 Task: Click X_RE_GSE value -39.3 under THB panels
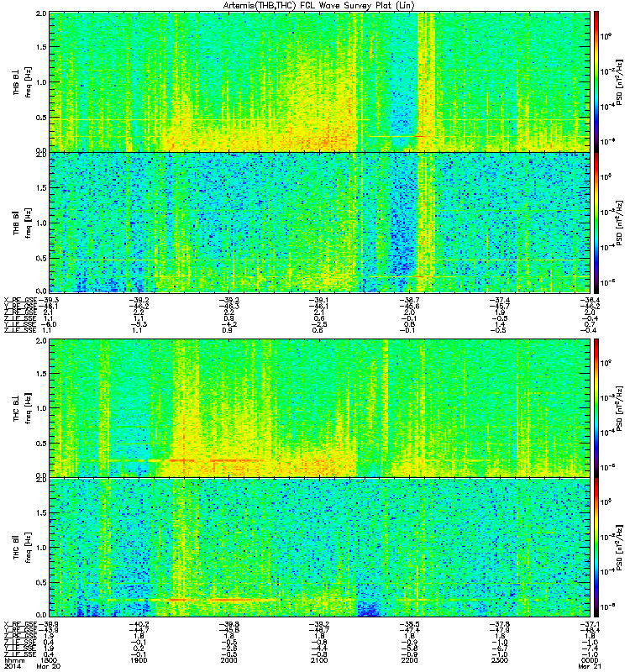49,300
